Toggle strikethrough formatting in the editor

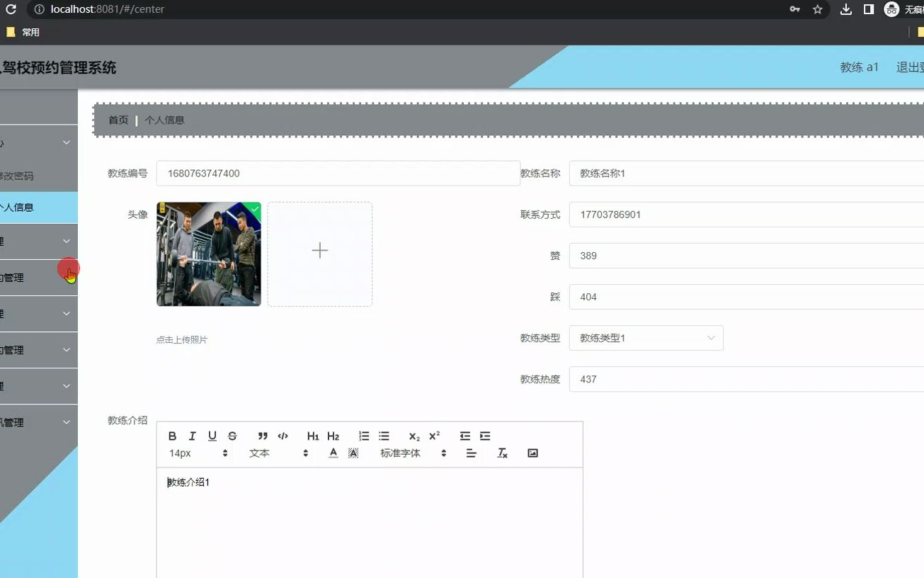(x=232, y=436)
